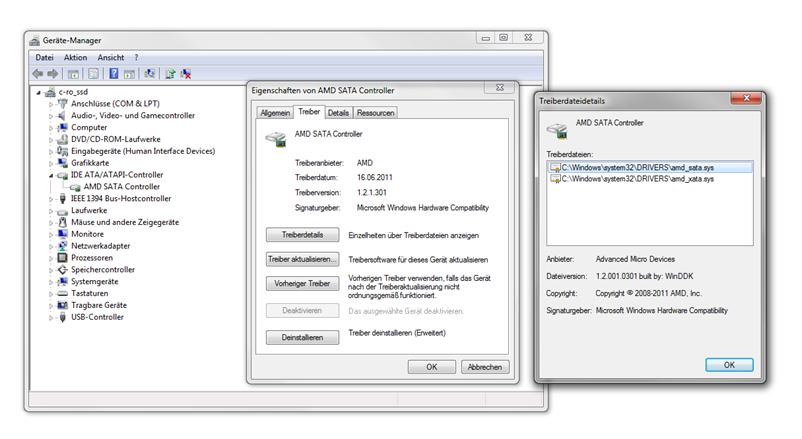This screenshot has width=802, height=439.
Task: Click the amd_sata.sys file icon in Treiberdateien
Action: pyautogui.click(x=555, y=168)
